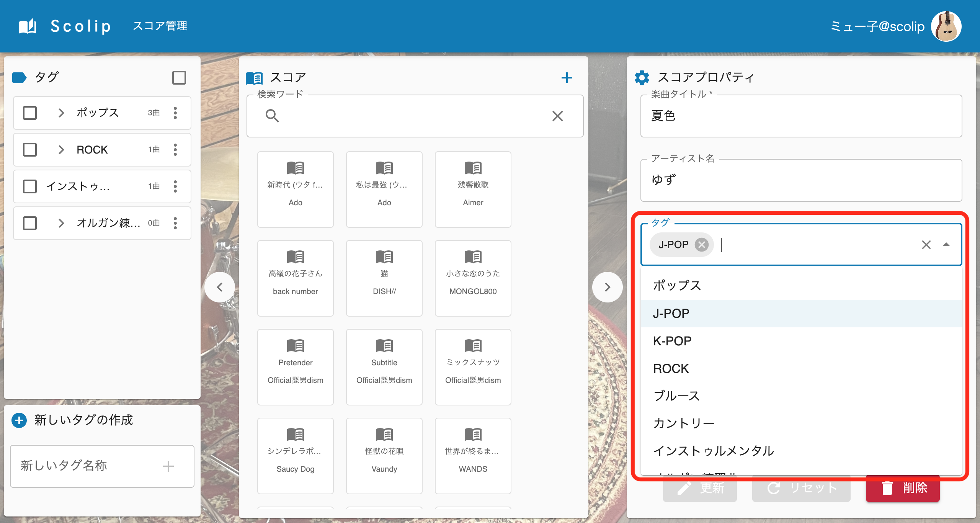Go to next page with right arrow
This screenshot has width=980, height=523.
607,287
